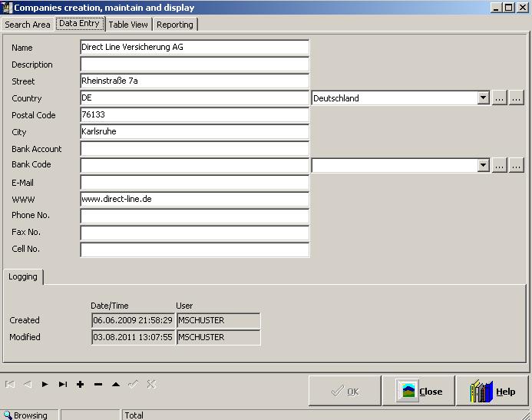Image resolution: width=532 pixels, height=420 pixels.
Task: Click first ellipsis button beside Deutschland
Action: (500, 98)
